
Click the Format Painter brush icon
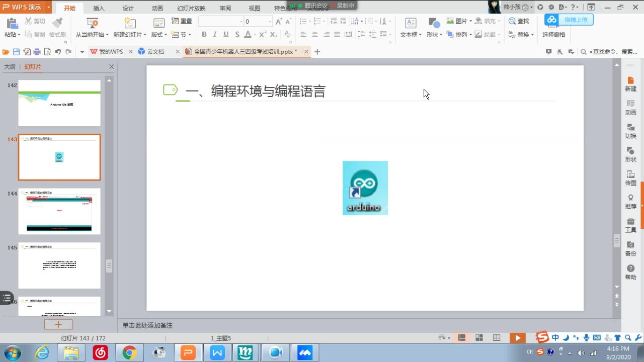point(58,22)
